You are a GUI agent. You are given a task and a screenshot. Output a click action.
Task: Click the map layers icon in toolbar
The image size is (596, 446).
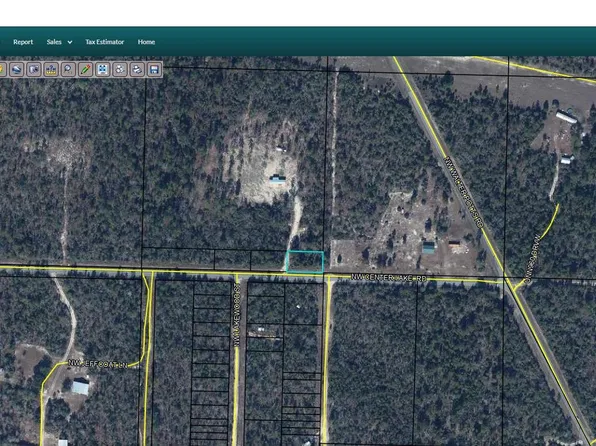[17, 69]
